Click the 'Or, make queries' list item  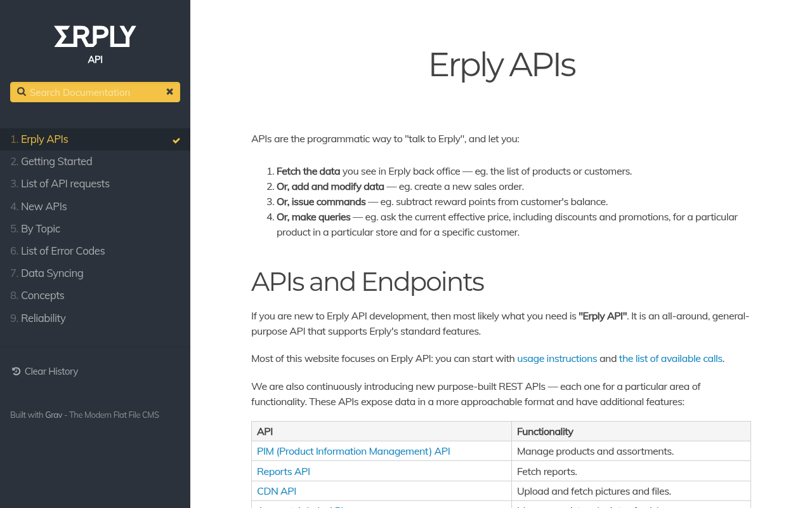[514, 224]
